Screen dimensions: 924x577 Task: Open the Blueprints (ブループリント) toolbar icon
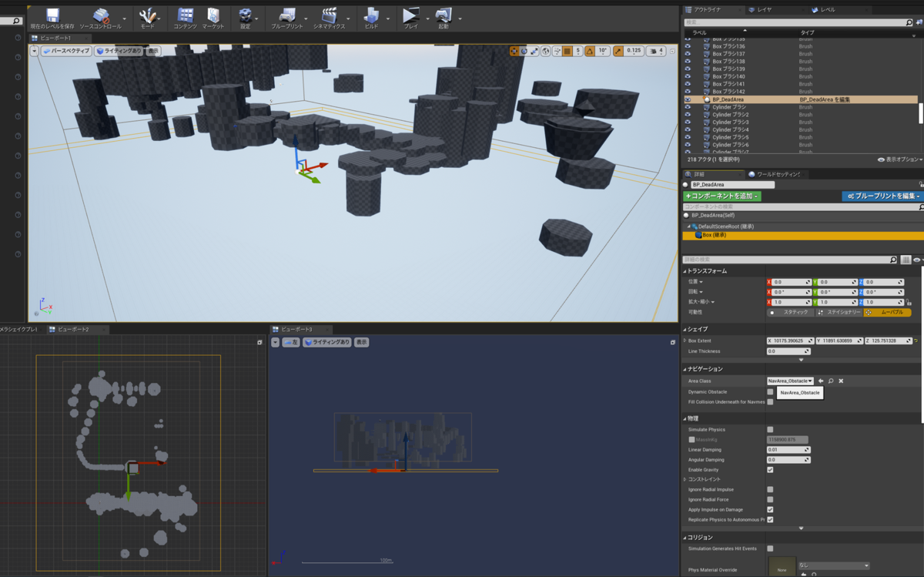[x=286, y=15]
